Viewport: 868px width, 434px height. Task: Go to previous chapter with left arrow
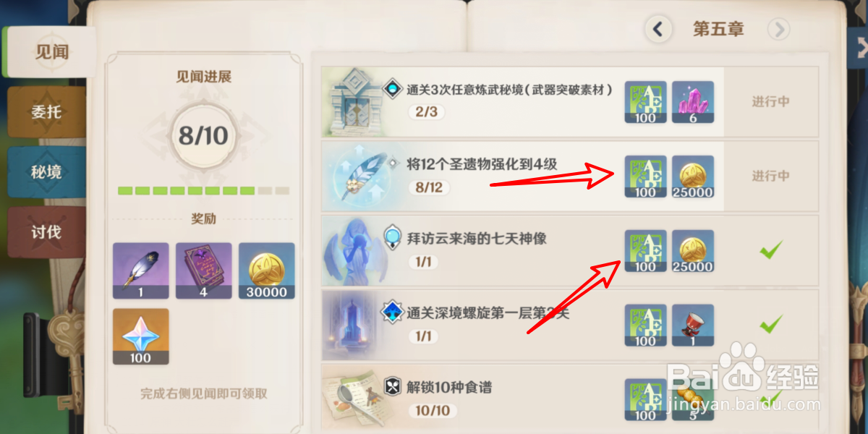(658, 29)
